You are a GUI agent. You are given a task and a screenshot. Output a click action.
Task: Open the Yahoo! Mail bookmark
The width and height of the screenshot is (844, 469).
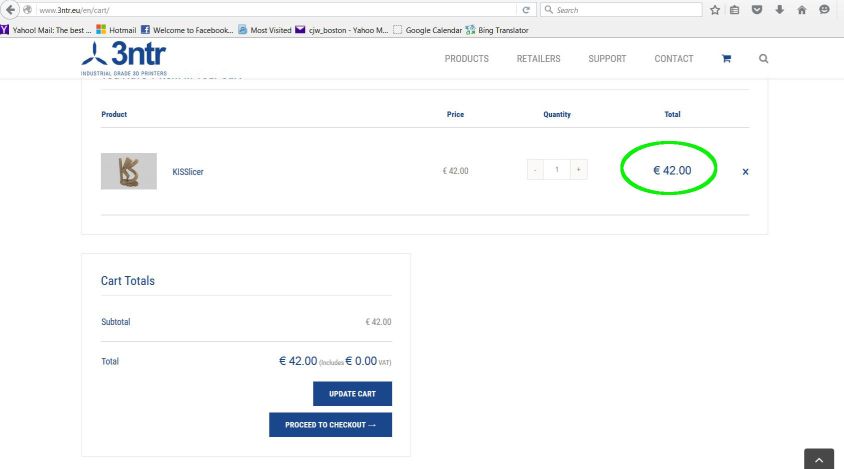pos(46,30)
